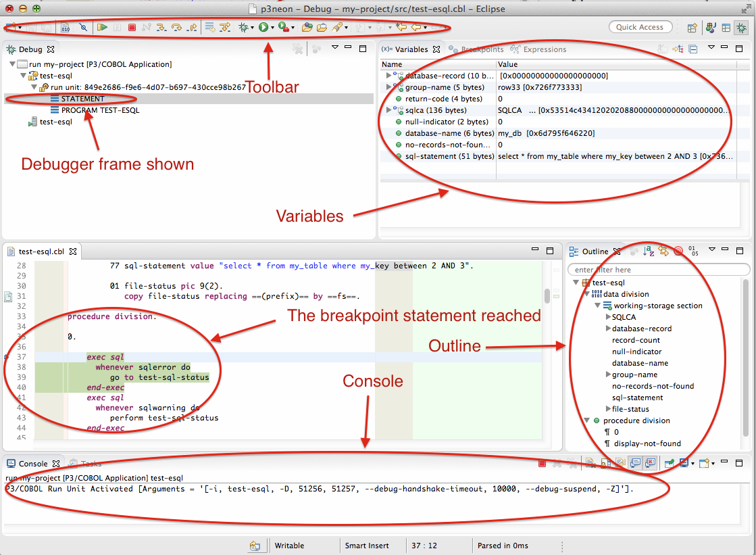Expand the database-record variable
This screenshot has width=756, height=555.
388,75
